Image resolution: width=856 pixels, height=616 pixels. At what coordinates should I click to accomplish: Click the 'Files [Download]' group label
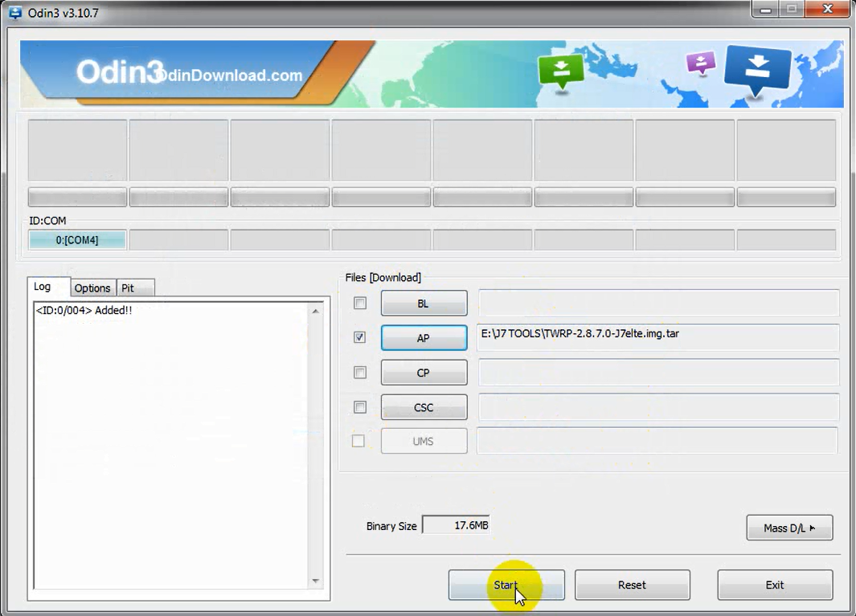(383, 278)
